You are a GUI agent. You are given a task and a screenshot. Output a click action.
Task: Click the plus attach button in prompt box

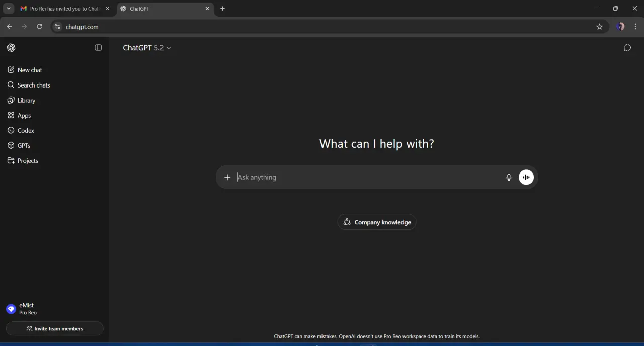pyautogui.click(x=227, y=177)
